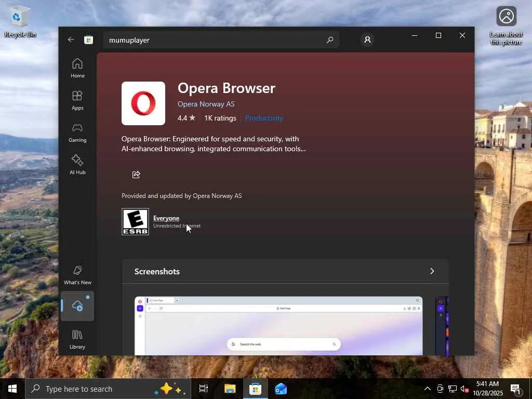Open Gaming section in Store sidebar

click(x=77, y=132)
